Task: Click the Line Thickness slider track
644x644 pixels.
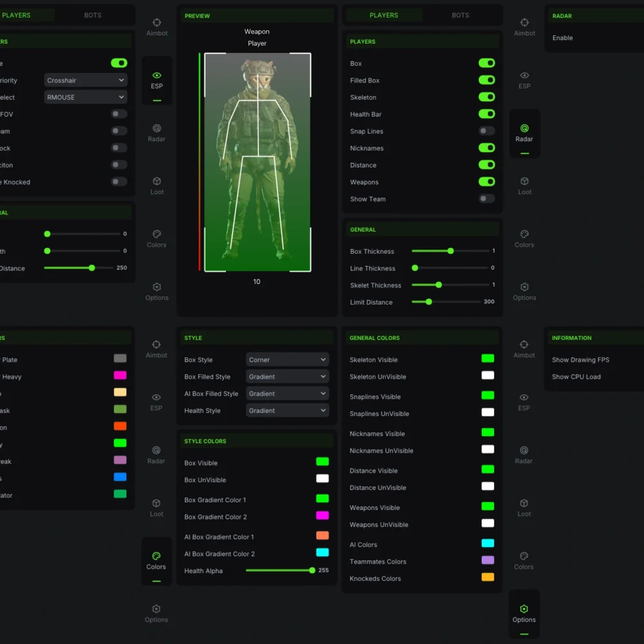Action: click(x=451, y=268)
